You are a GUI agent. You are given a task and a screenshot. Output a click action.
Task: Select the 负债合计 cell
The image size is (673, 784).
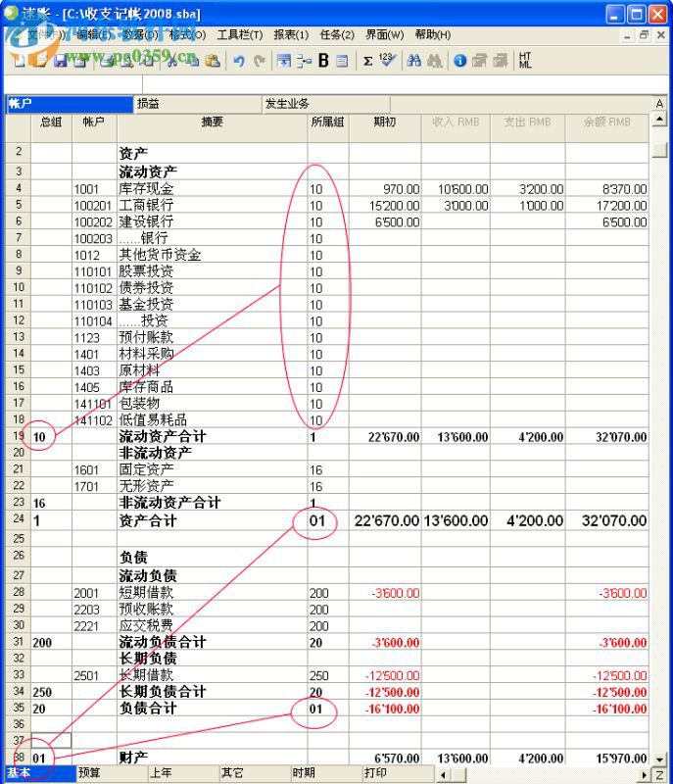pyautogui.click(x=213, y=709)
